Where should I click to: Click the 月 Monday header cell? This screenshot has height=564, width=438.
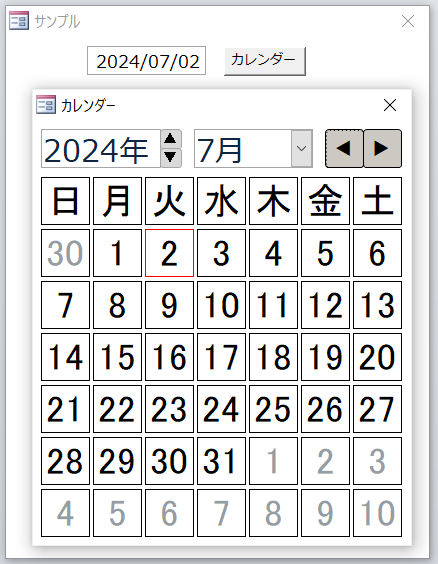117,201
